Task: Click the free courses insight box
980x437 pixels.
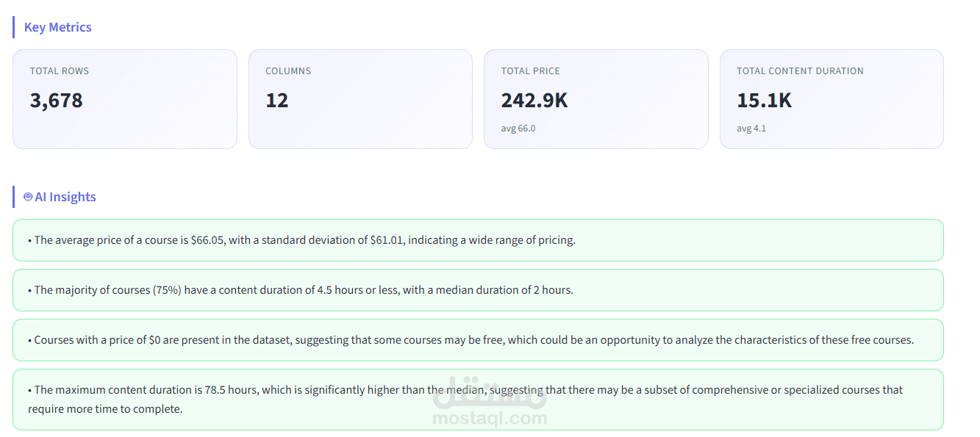Action: (478, 340)
